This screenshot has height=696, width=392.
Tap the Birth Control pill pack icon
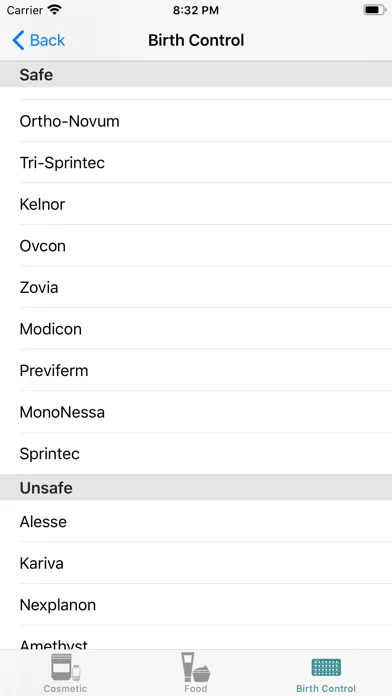[326, 668]
